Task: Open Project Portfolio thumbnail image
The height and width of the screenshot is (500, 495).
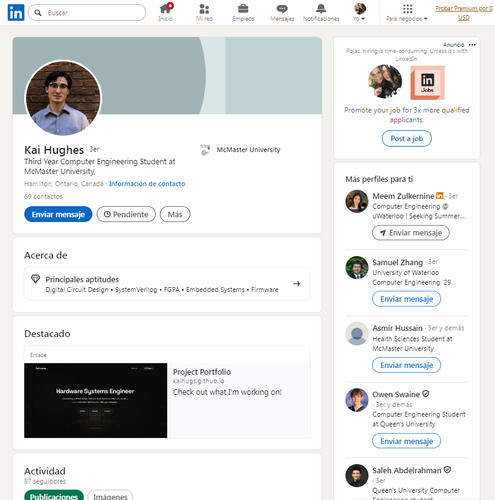Action: pos(95,400)
